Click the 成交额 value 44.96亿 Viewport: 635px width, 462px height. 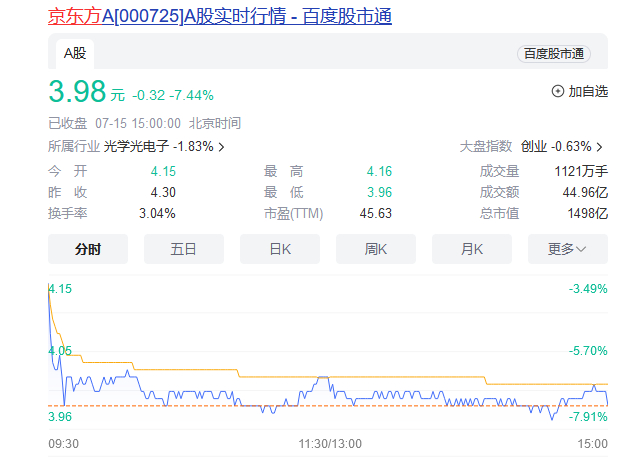[x=585, y=192]
